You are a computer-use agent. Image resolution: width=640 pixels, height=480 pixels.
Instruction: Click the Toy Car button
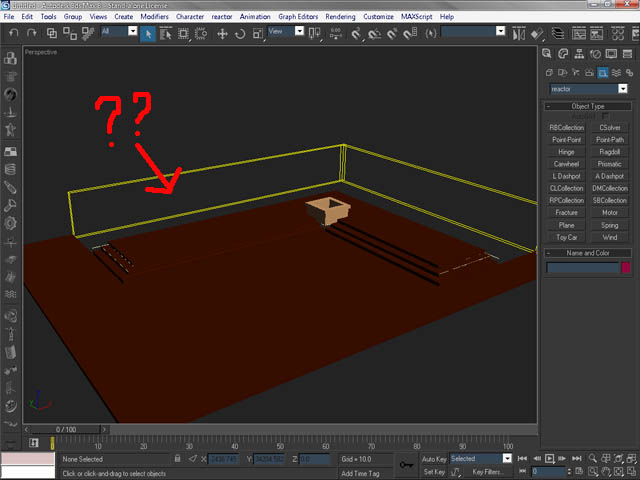pyautogui.click(x=566, y=237)
